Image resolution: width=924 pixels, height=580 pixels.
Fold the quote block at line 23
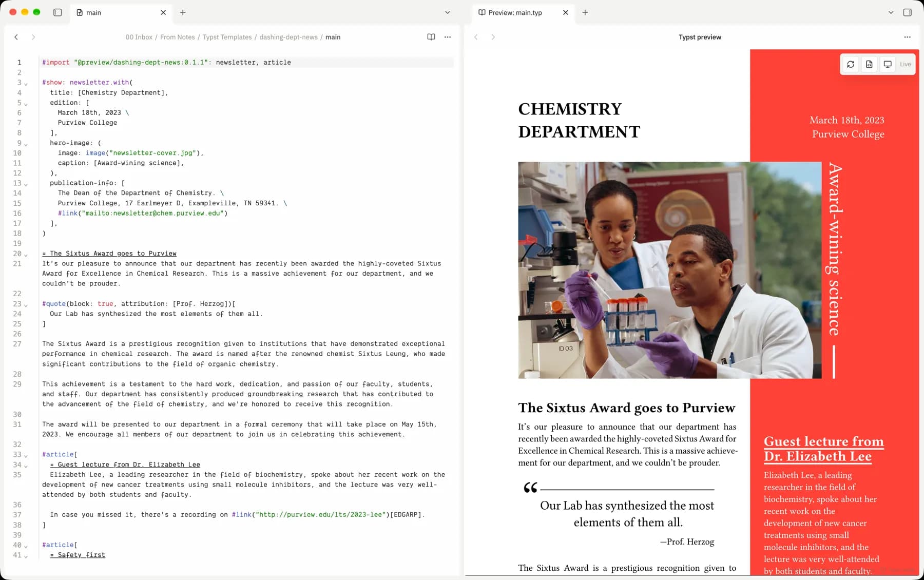click(26, 305)
